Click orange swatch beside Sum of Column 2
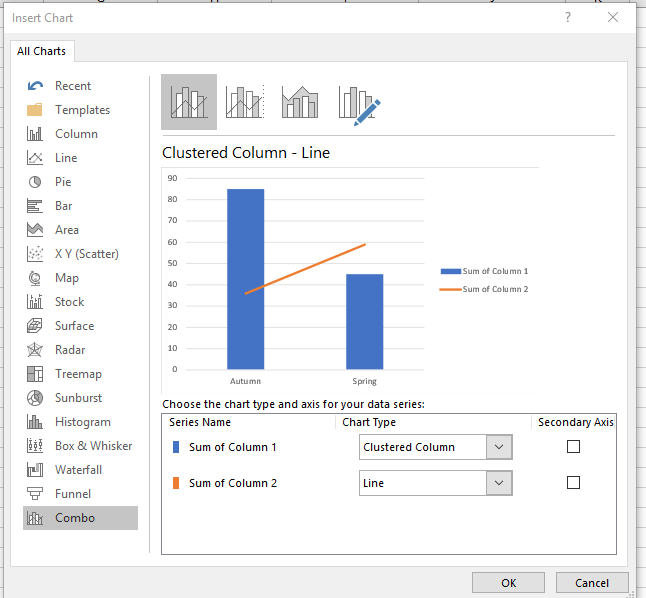 [176, 483]
